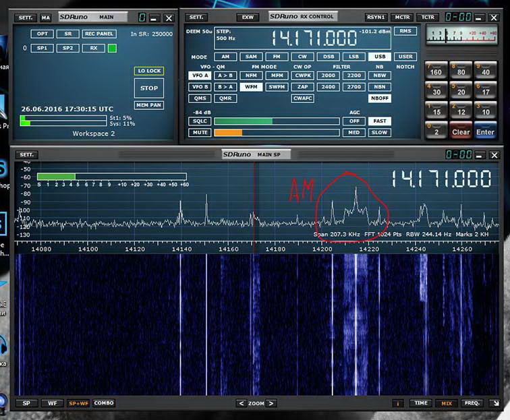510x420 pixels.
Task: Adjust the green AGC threshold slider
Action: click(x=277, y=121)
